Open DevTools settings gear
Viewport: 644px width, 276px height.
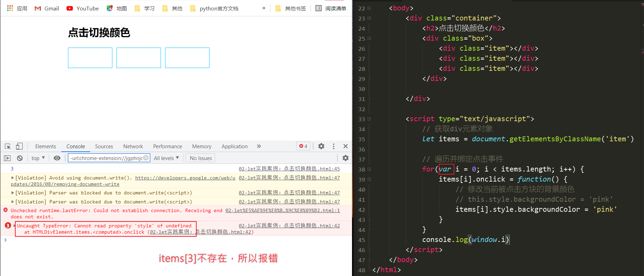tap(321, 146)
